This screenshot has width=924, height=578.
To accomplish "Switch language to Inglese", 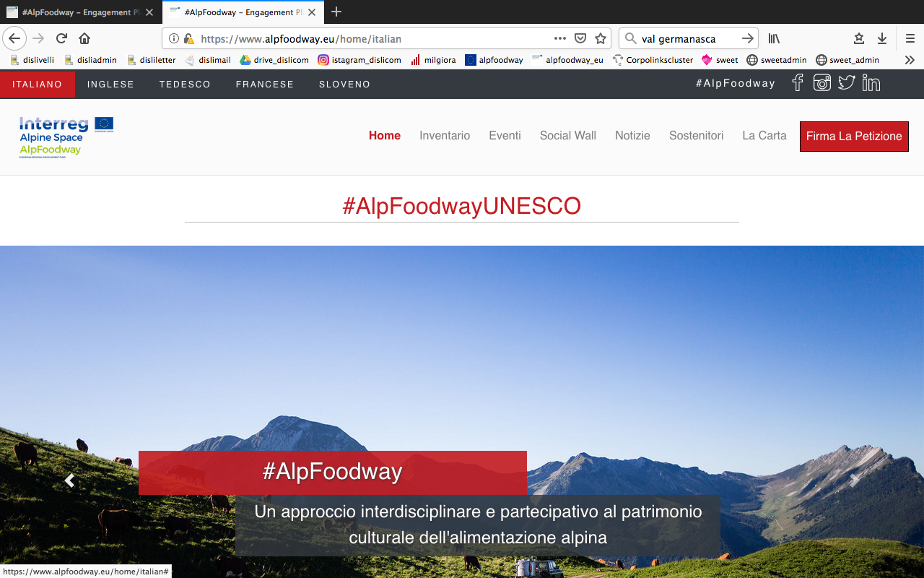I will (x=110, y=84).
